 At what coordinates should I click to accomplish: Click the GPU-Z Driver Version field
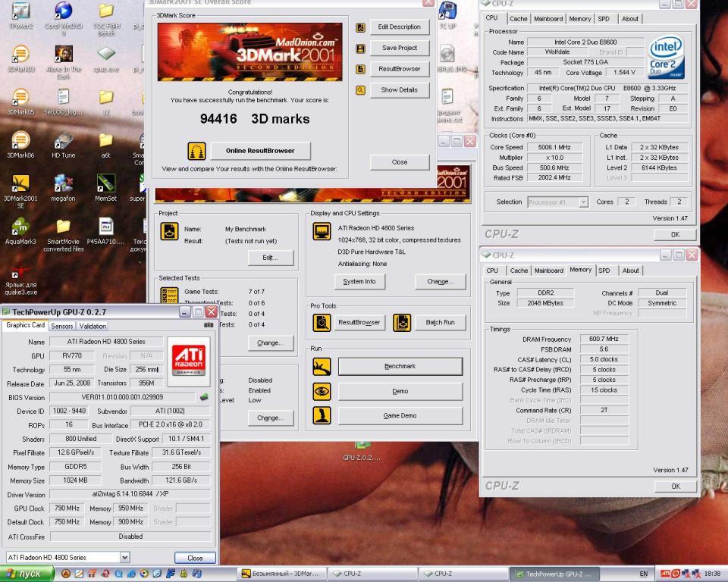click(x=130, y=494)
